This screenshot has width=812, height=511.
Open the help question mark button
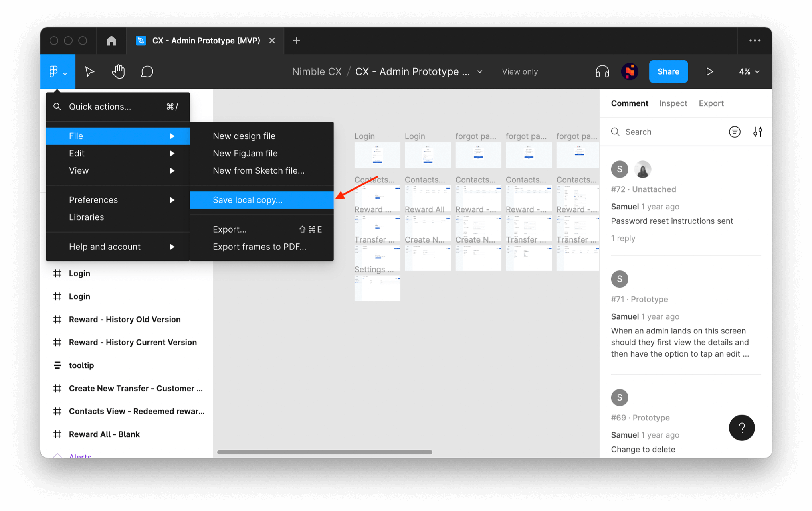click(741, 428)
